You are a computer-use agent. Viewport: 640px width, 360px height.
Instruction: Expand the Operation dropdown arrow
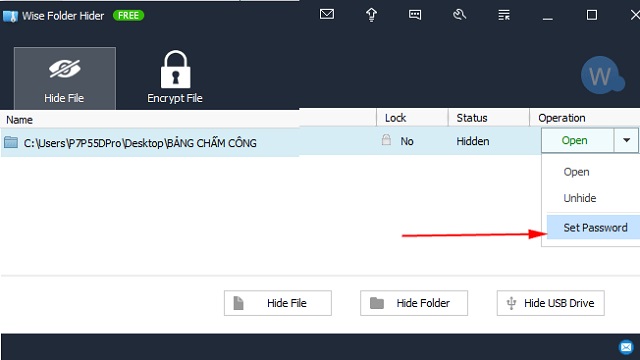626,140
